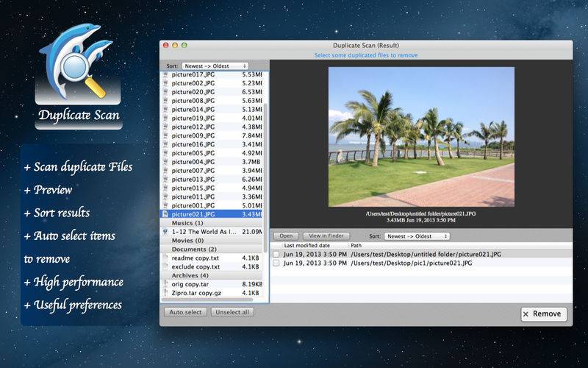Click the file icon beside exclude copy.txt
This screenshot has width=588, height=368.
[166, 266]
